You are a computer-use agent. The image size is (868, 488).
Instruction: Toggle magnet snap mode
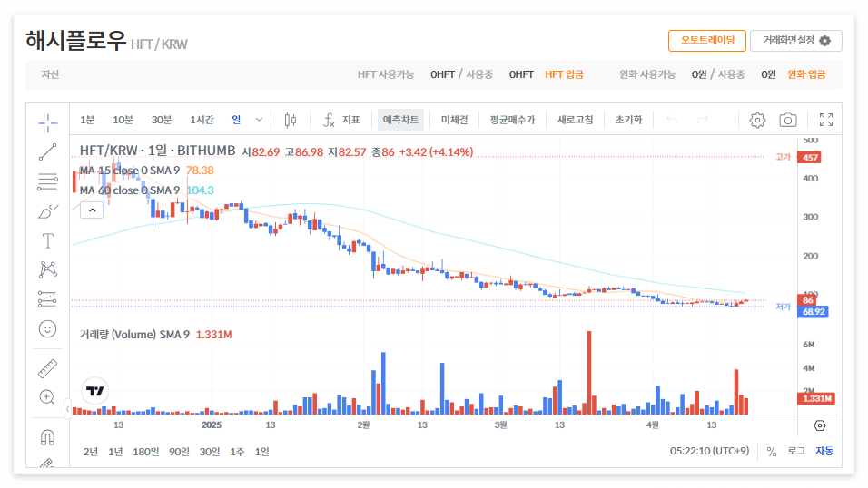click(47, 437)
